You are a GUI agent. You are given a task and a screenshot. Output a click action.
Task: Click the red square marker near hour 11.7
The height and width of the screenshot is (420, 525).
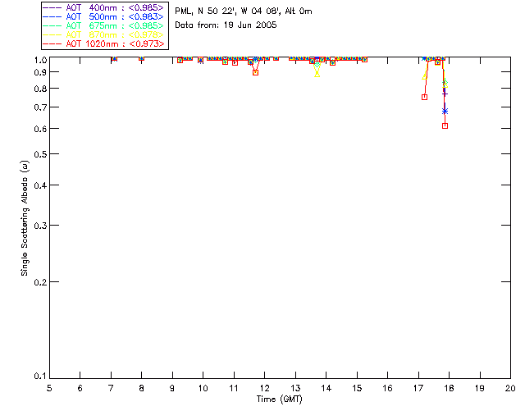click(x=255, y=72)
